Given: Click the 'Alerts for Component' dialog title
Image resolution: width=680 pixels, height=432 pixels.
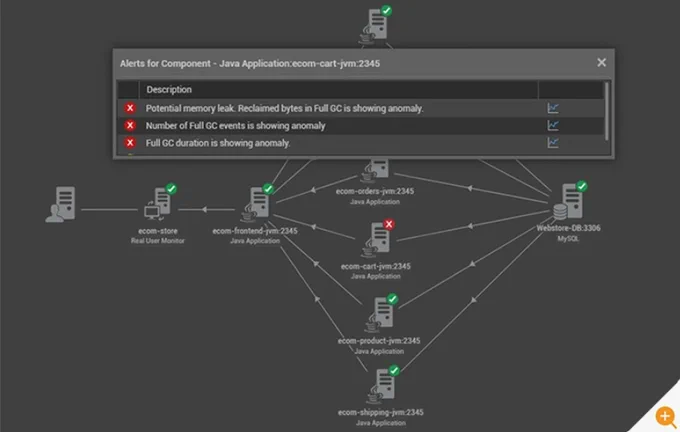Looking at the screenshot, I should click(x=250, y=64).
